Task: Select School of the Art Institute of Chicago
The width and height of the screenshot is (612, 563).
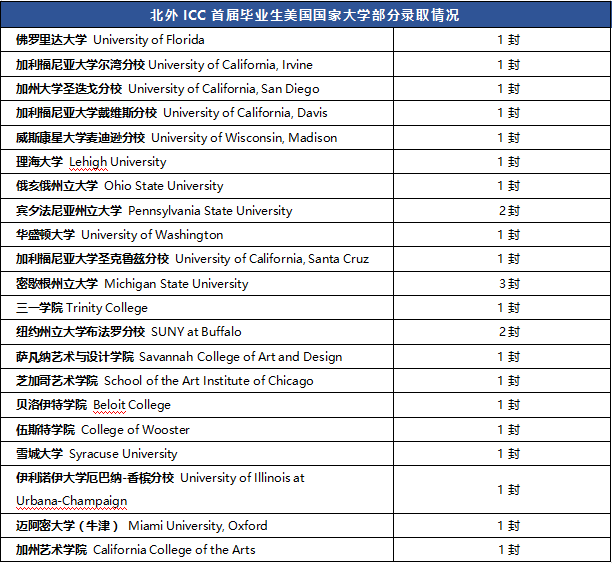Action: (197, 381)
